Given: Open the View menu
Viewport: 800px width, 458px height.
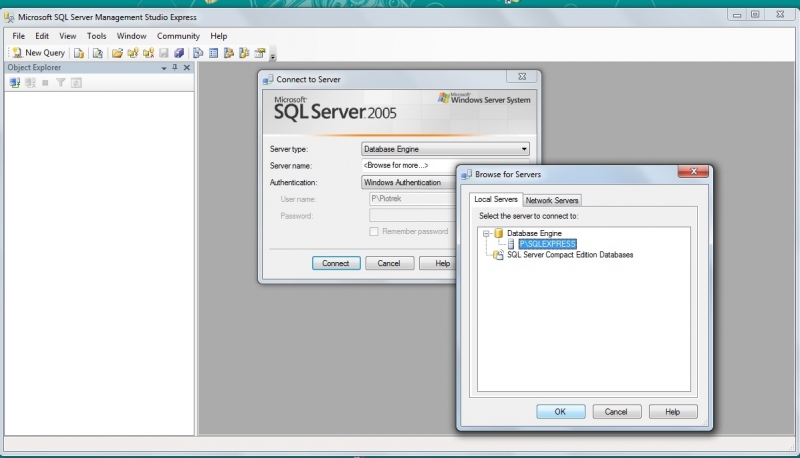Looking at the screenshot, I should (x=67, y=36).
